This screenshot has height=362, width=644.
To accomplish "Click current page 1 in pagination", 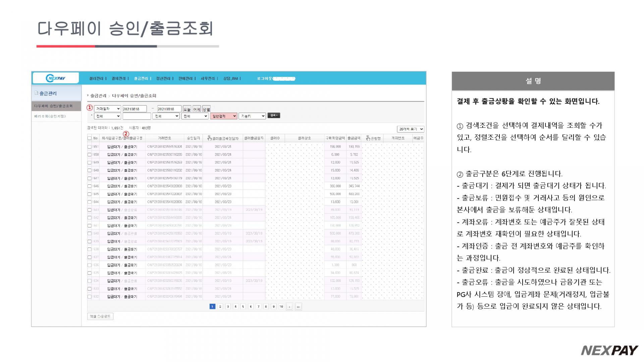I will [212, 306].
